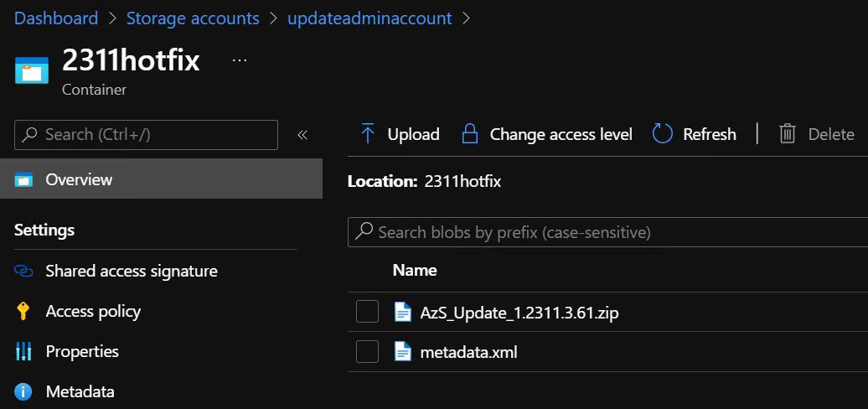Click the Access policy key icon

[23, 312]
